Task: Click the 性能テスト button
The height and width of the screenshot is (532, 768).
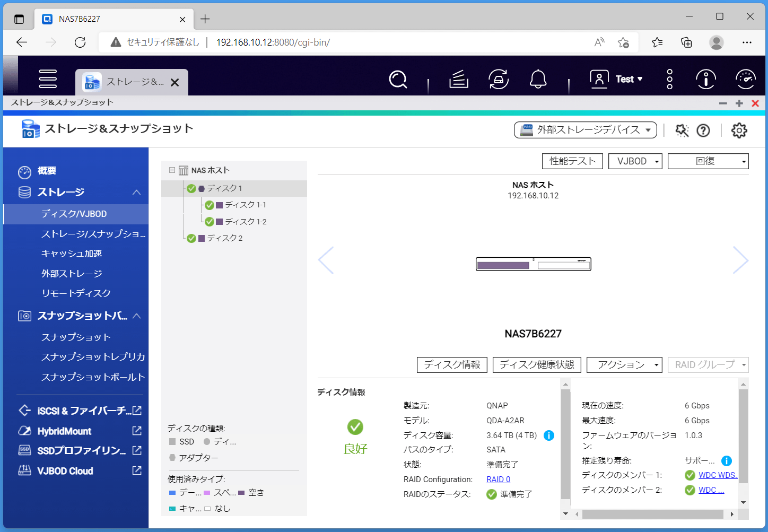Action: 572,161
